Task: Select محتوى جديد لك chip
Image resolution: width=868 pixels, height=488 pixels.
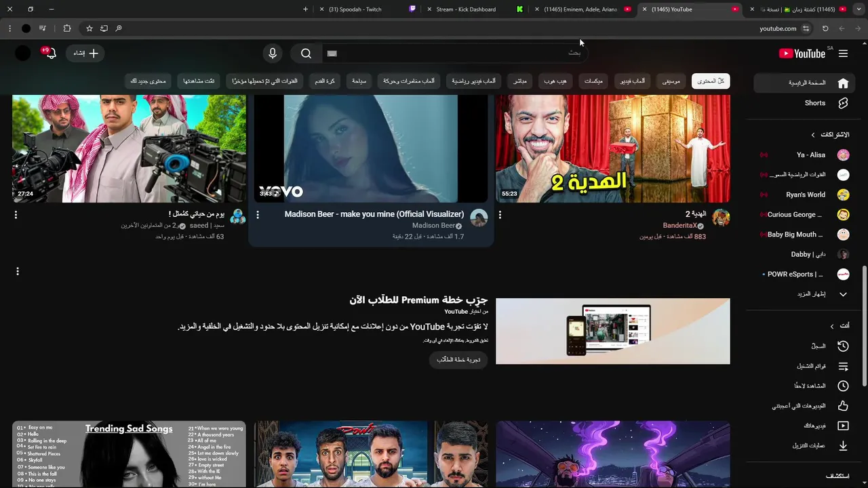Action: [x=148, y=81]
